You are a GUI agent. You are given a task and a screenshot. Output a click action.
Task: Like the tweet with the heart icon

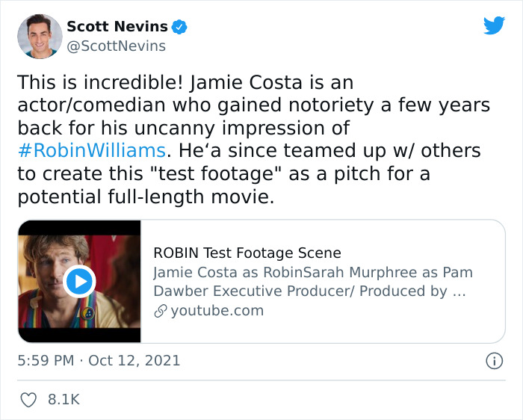[x=27, y=400]
